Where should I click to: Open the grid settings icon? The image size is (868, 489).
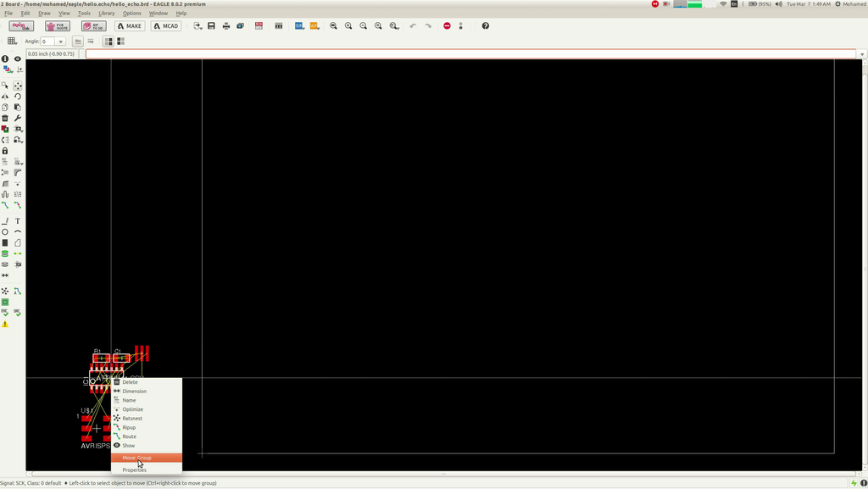pyautogui.click(x=12, y=41)
